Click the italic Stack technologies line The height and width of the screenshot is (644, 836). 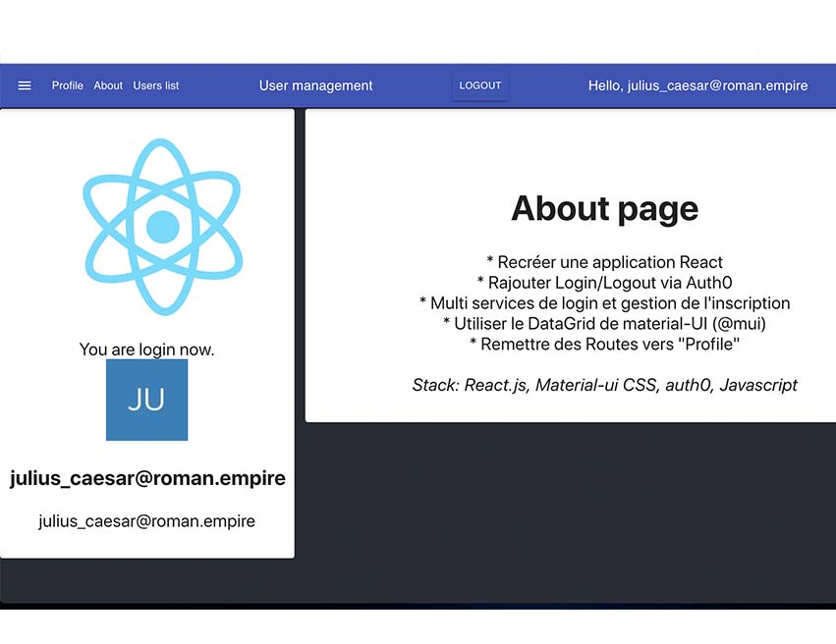point(604,385)
